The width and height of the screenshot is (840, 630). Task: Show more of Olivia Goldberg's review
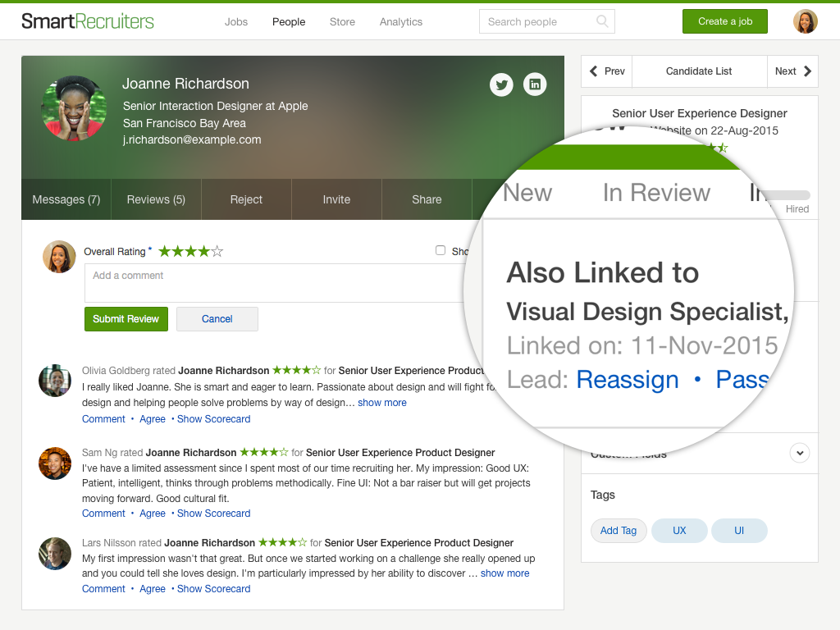[x=382, y=402]
